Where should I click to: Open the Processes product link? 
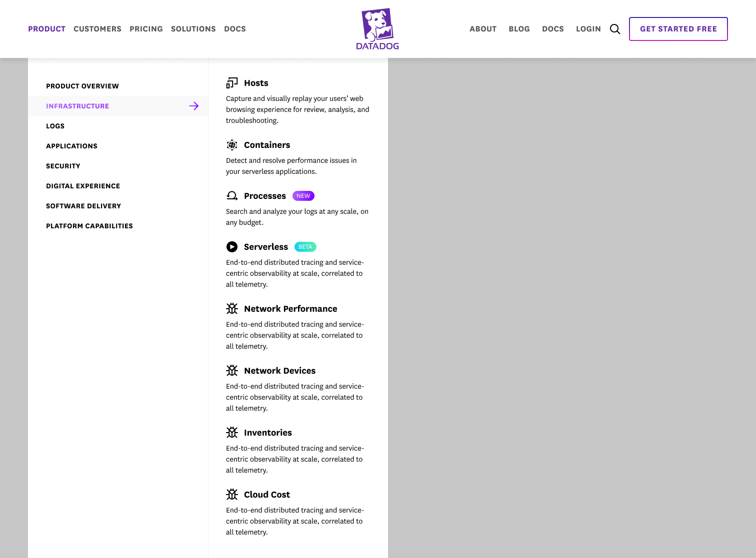pyautogui.click(x=265, y=196)
